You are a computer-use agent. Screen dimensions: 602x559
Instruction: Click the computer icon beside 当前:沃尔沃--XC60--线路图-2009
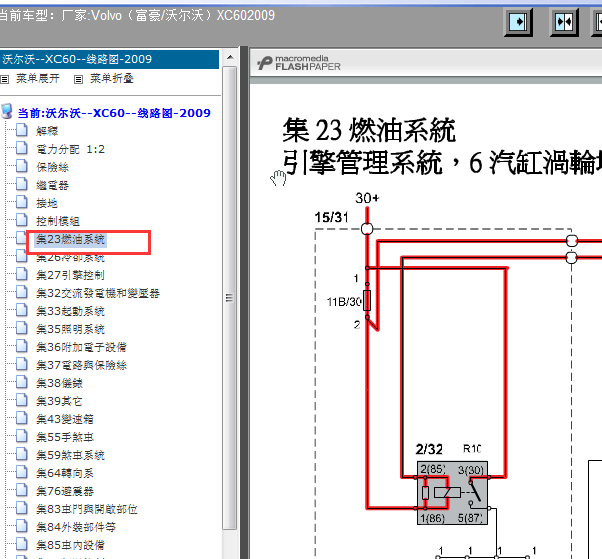[x=7, y=111]
